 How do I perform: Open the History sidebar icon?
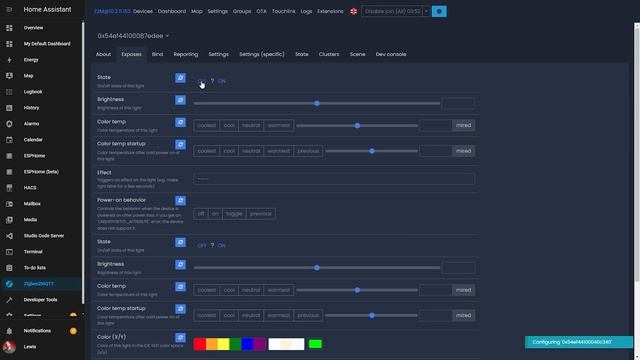point(9,108)
